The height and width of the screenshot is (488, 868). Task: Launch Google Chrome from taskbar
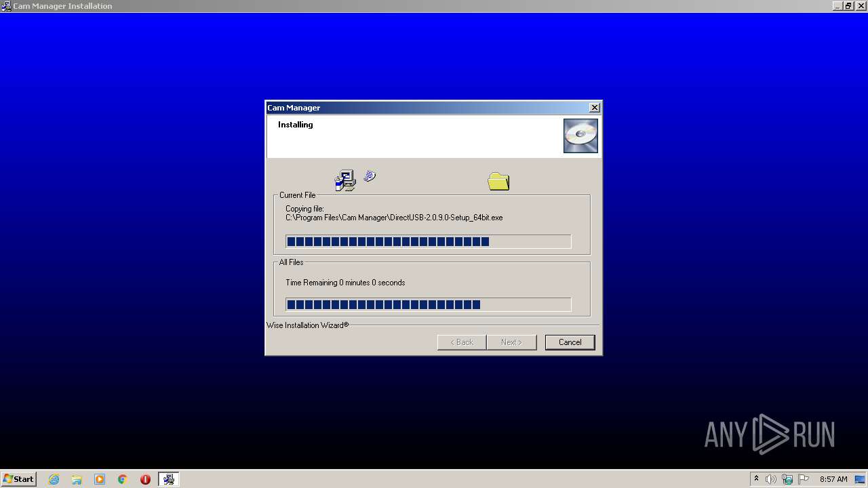123,479
